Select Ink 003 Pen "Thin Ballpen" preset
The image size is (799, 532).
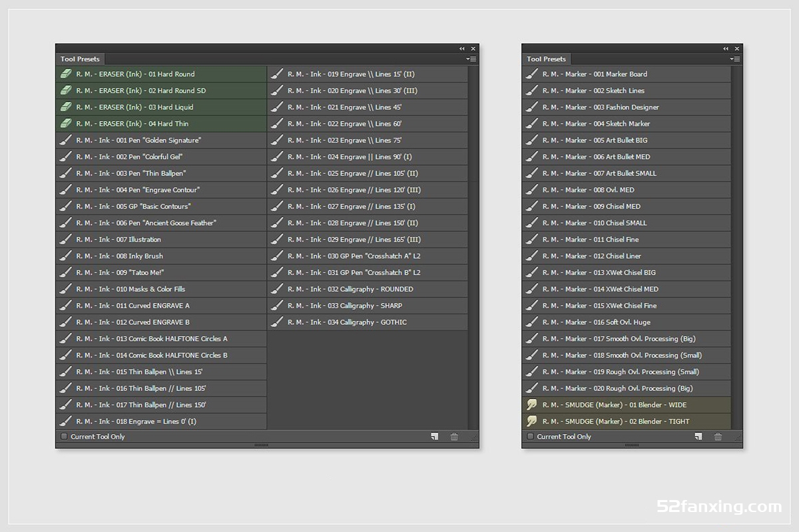point(161,173)
